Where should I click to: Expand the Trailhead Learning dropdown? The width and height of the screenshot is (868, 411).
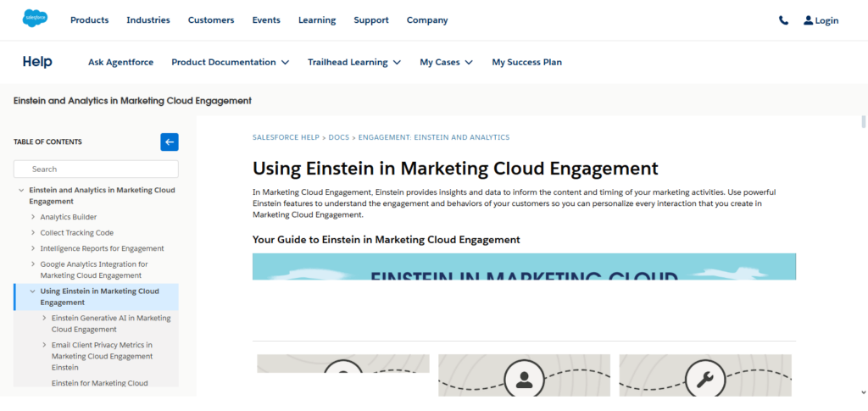point(354,62)
